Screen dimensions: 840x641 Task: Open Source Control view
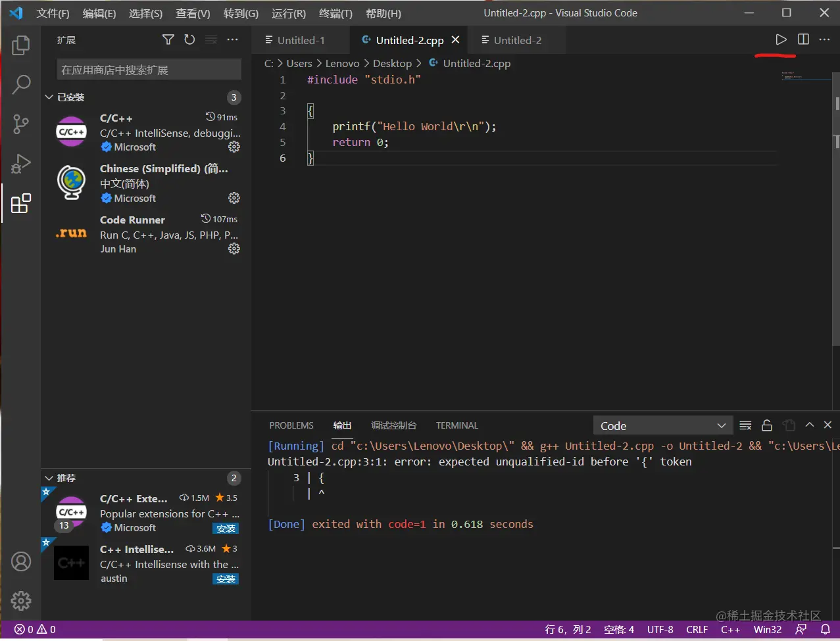[21, 124]
